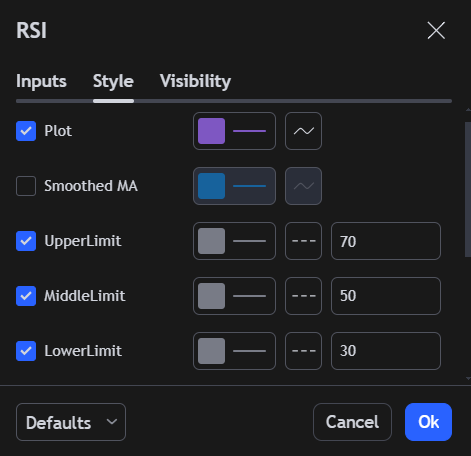This screenshot has height=456, width=471.
Task: Focus the UpperLimit value field showing 70
Action: coord(386,241)
